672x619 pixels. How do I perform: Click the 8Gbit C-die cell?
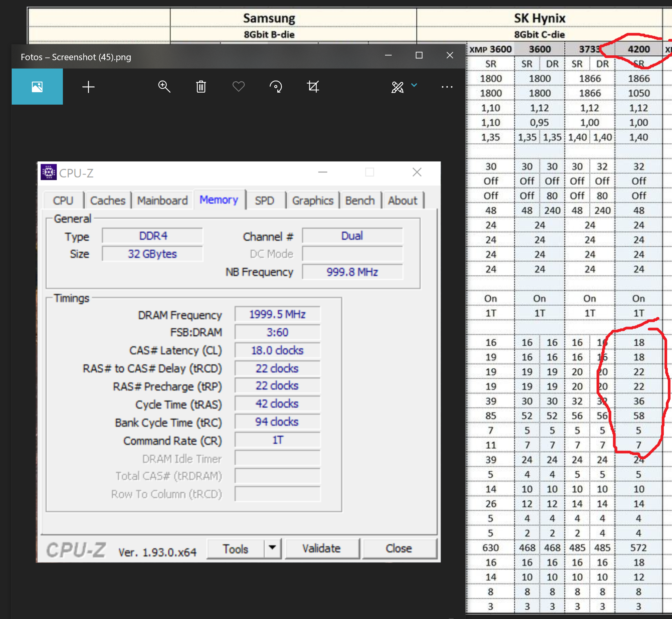pyautogui.click(x=540, y=34)
